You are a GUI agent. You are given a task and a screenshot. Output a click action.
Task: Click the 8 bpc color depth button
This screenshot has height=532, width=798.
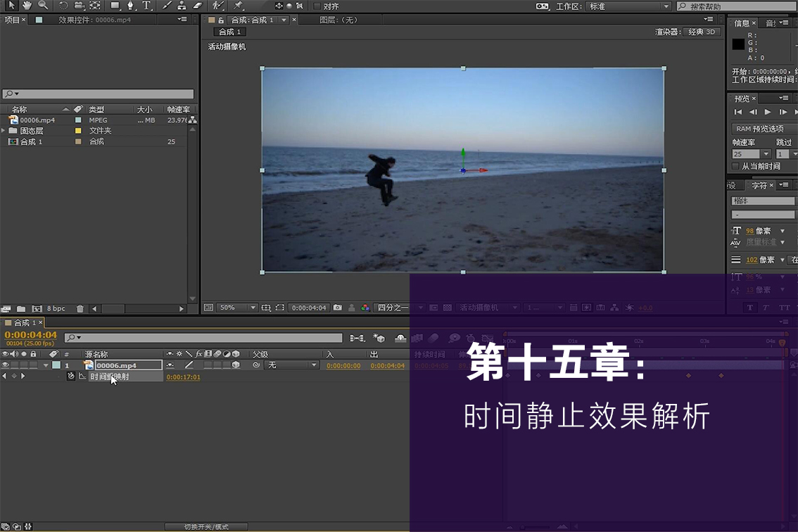click(x=56, y=308)
